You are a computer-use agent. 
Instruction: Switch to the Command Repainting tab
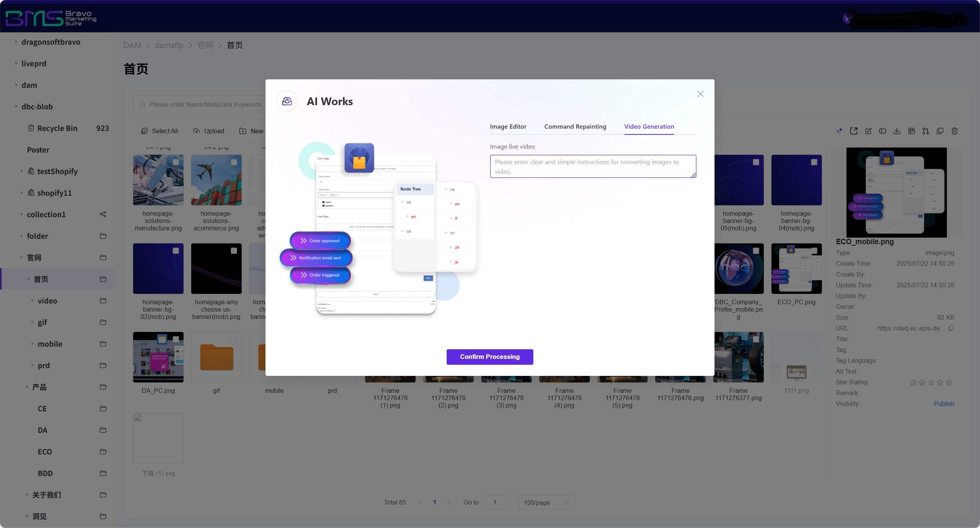pos(575,126)
